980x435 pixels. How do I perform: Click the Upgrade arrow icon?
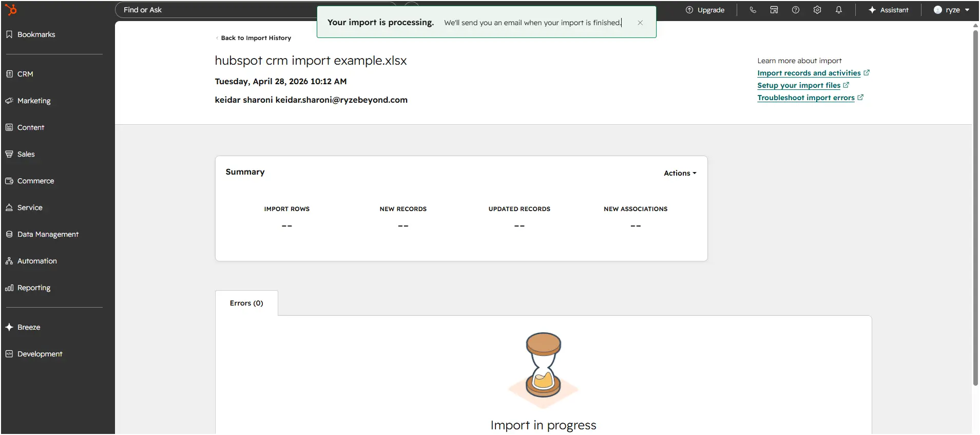tap(689, 10)
